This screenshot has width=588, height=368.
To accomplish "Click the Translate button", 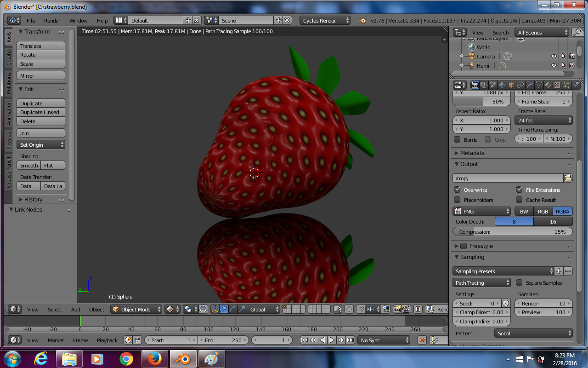I will click(x=41, y=46).
